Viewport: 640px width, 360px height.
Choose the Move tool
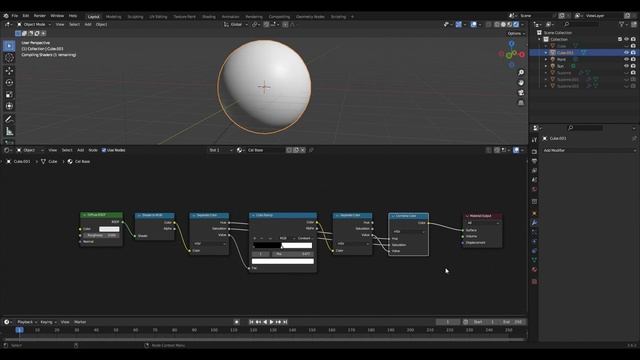coord(9,71)
